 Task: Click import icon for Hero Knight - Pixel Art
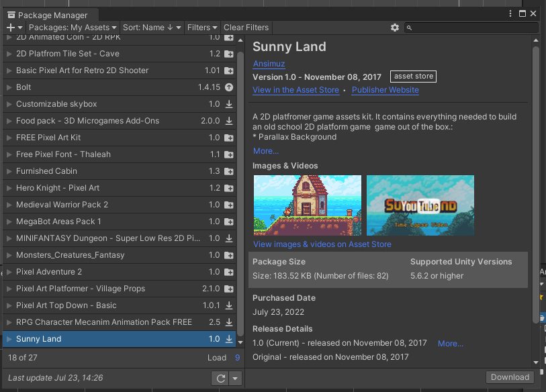tap(229, 188)
